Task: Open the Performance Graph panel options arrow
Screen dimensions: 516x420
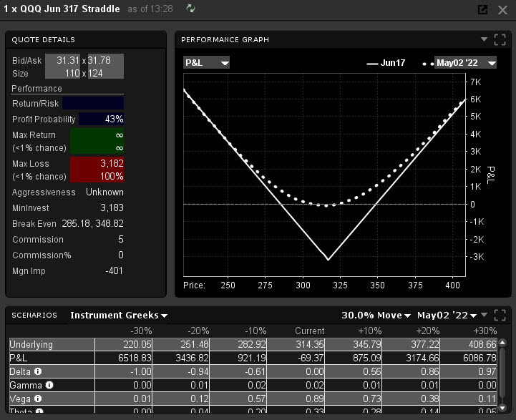Action: (484, 39)
